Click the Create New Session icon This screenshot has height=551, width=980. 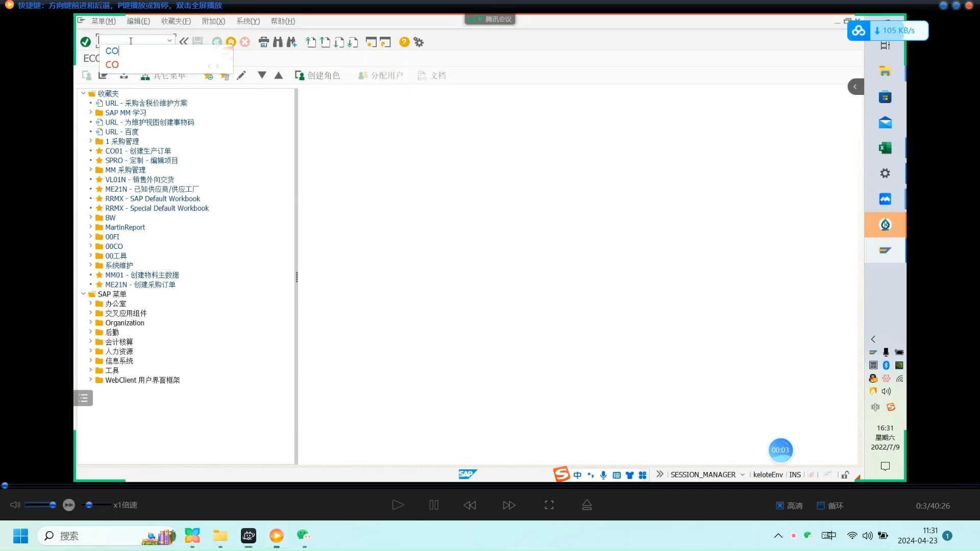[371, 42]
